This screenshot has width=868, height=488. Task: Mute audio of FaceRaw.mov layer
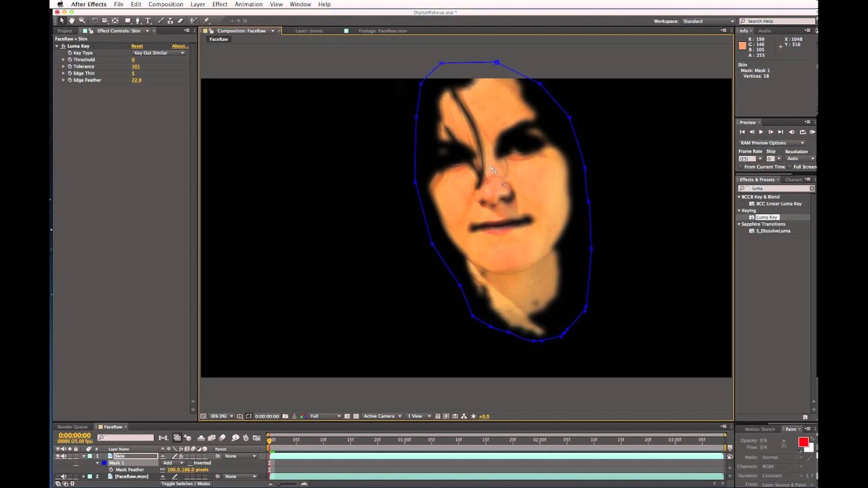point(64,476)
